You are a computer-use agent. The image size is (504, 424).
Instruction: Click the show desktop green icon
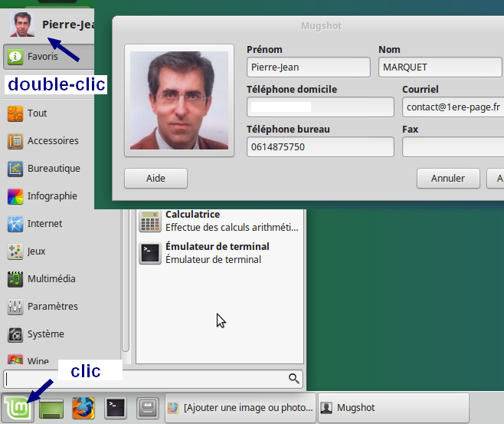[x=51, y=408]
